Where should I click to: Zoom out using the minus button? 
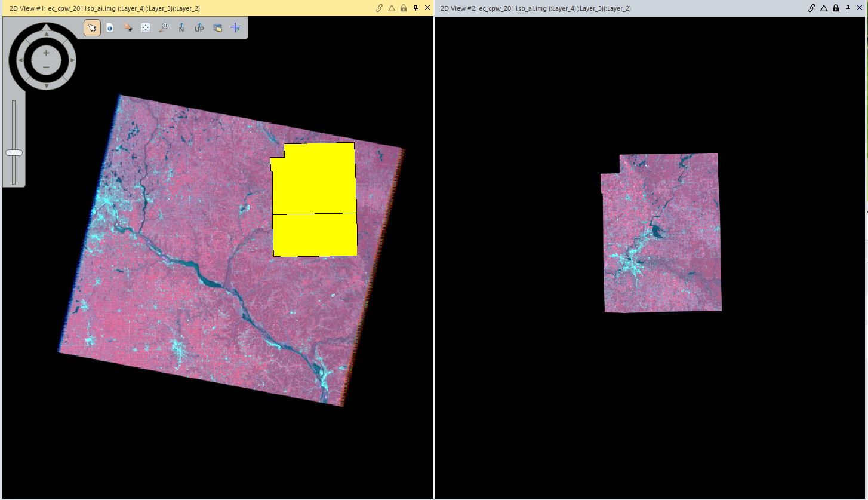coord(46,66)
